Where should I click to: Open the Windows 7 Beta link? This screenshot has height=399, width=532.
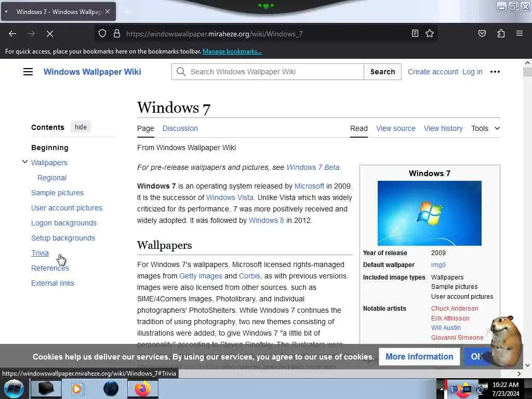pyautogui.click(x=313, y=167)
